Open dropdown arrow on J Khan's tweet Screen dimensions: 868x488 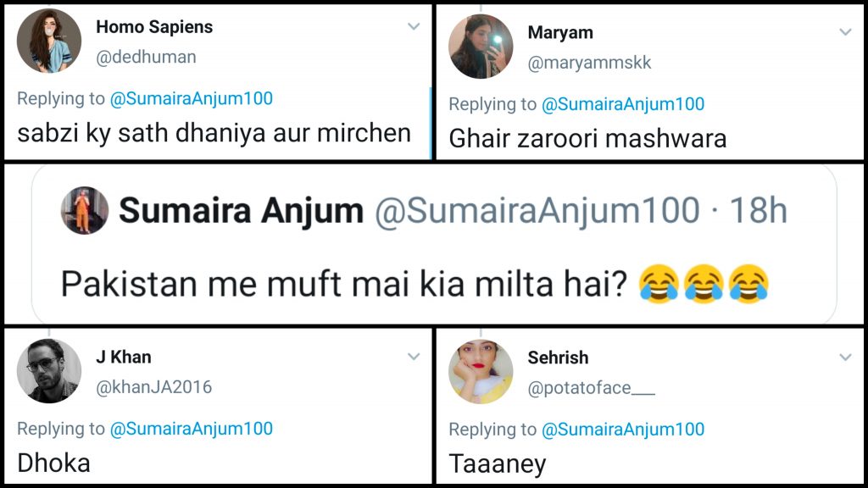pos(414,357)
